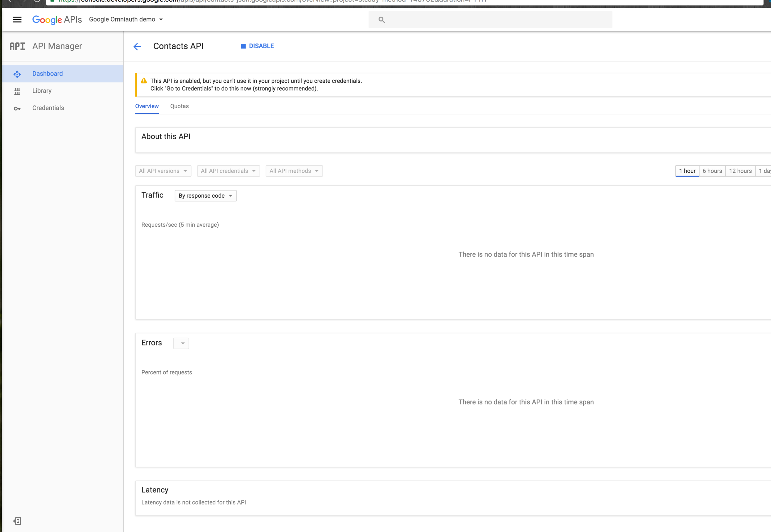This screenshot has height=532, width=771.
Task: Click the About this API heading
Action: (166, 137)
